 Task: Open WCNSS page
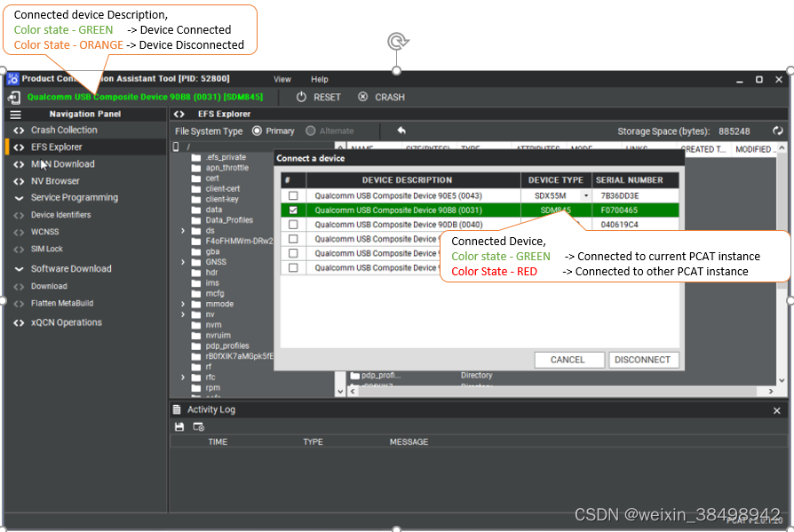pos(44,232)
